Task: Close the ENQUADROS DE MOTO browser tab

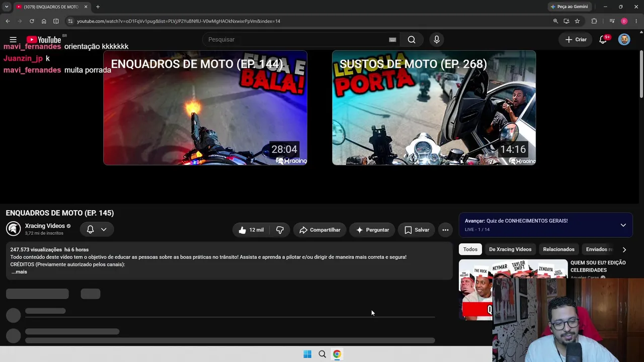Action: tap(86, 7)
